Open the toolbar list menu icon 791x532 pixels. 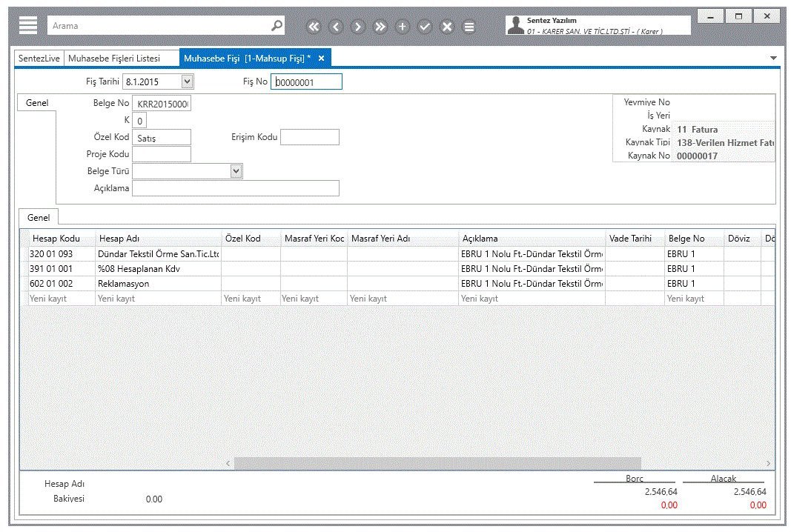pyautogui.click(x=469, y=27)
